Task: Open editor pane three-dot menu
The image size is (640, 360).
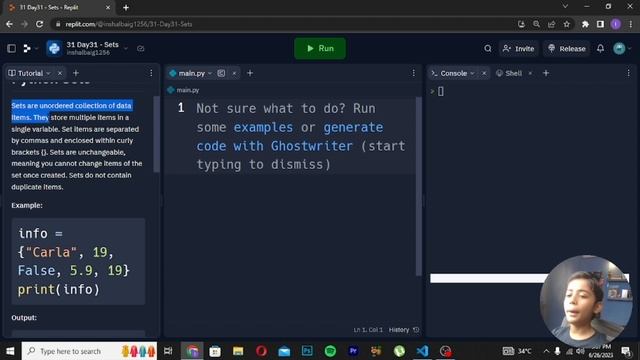Action: (413, 73)
